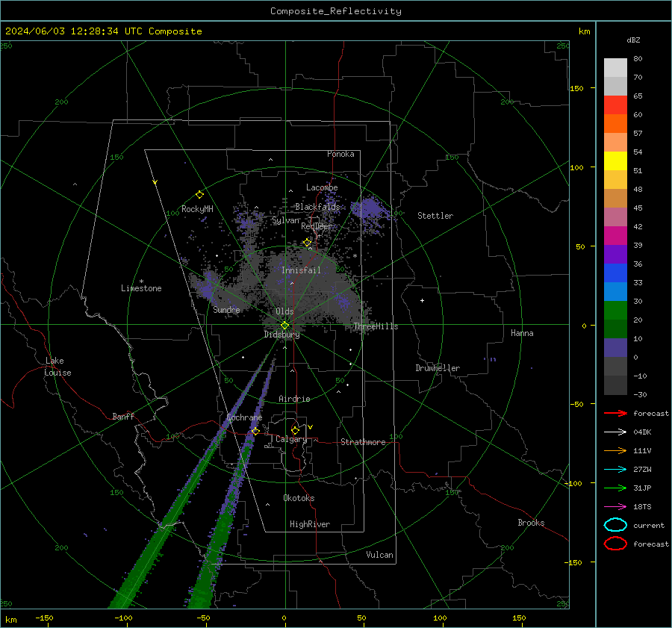This screenshot has width=672, height=628.
Task: Click the white cross marker west of Hanna
Action: 422,300
